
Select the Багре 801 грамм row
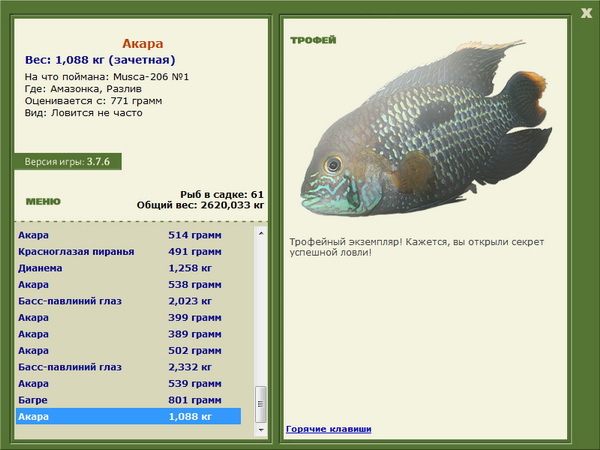pos(128,400)
